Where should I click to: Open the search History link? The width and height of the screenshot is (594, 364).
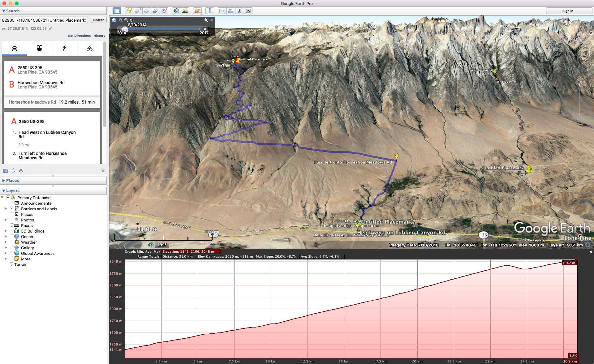pyautogui.click(x=99, y=36)
